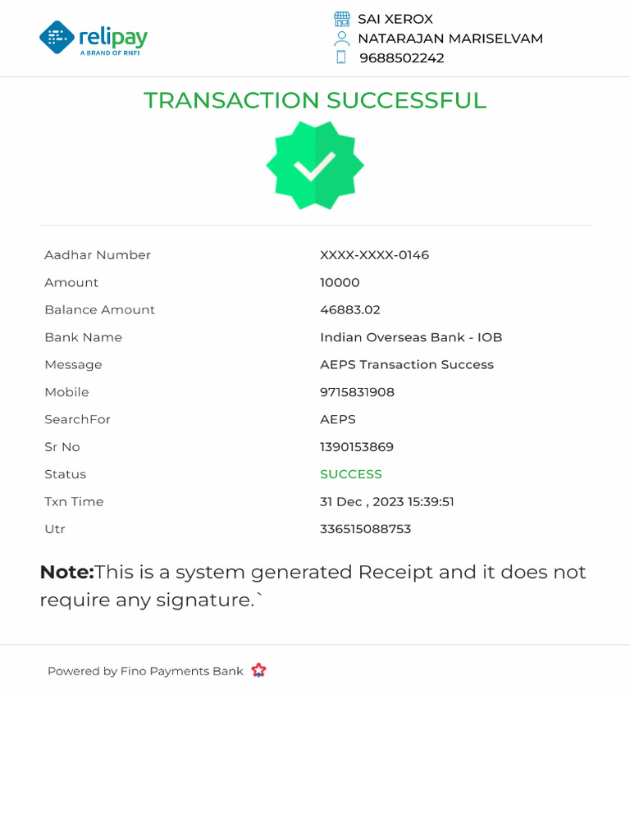The image size is (630, 840).
Task: Click the phone icon beside 9688502242
Action: click(x=341, y=57)
